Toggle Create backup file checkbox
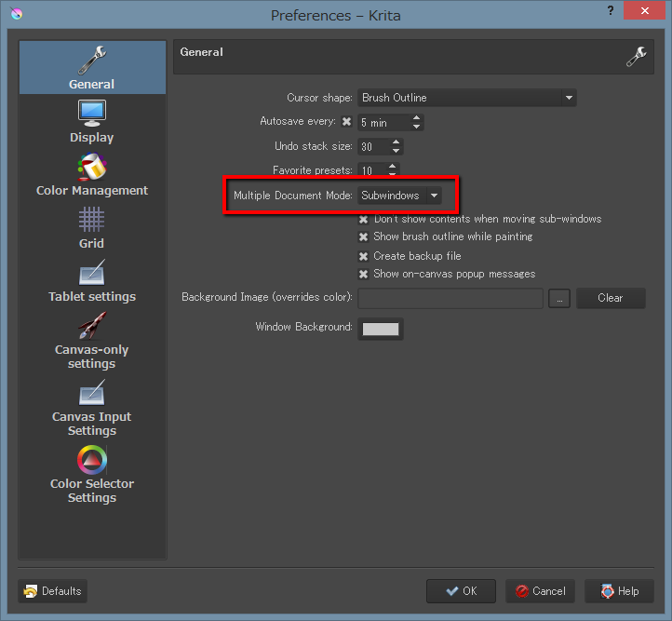 pos(363,256)
